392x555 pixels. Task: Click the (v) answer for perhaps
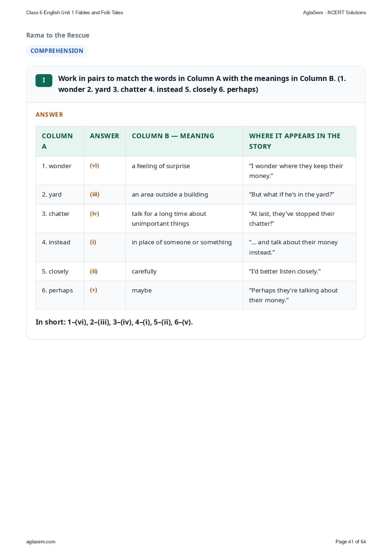coord(94,290)
